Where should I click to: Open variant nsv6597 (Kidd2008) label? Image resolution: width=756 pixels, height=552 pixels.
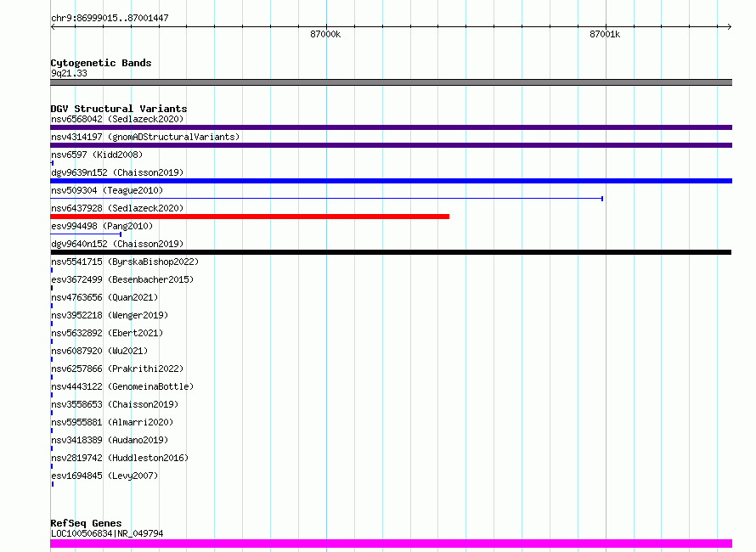(97, 155)
